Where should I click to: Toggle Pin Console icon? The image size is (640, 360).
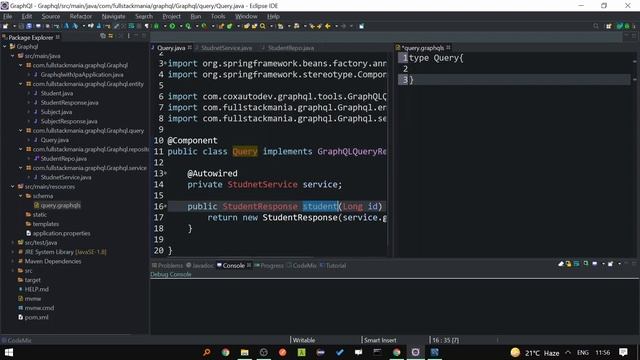click(586, 264)
